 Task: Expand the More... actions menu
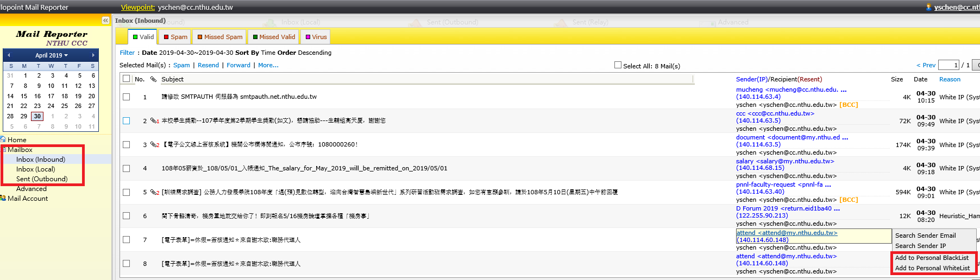point(268,65)
